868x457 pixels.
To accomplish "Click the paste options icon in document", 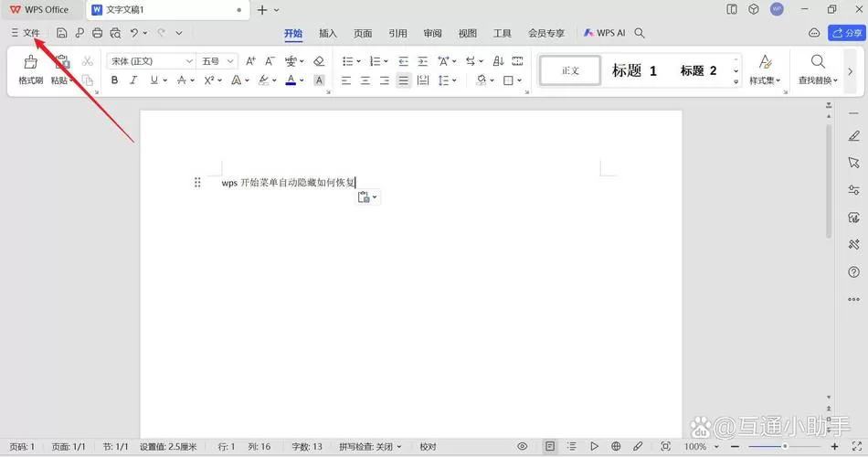I will pos(367,197).
